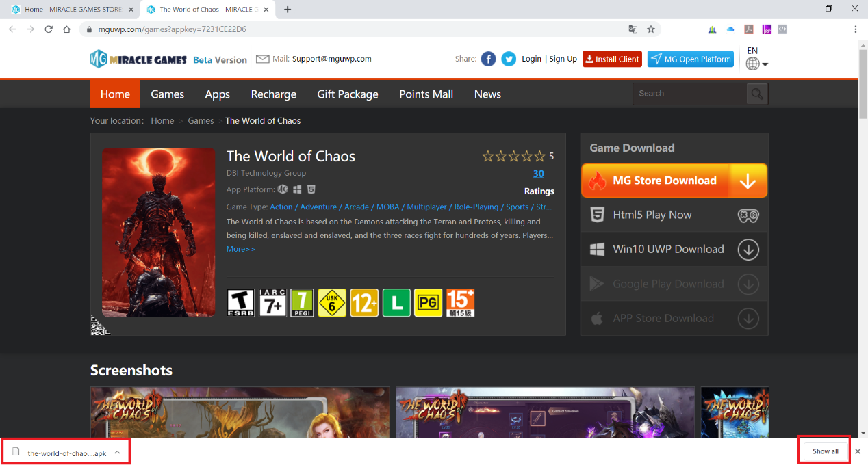Open the Games navigation tab
This screenshot has height=465, width=868.
click(x=168, y=94)
